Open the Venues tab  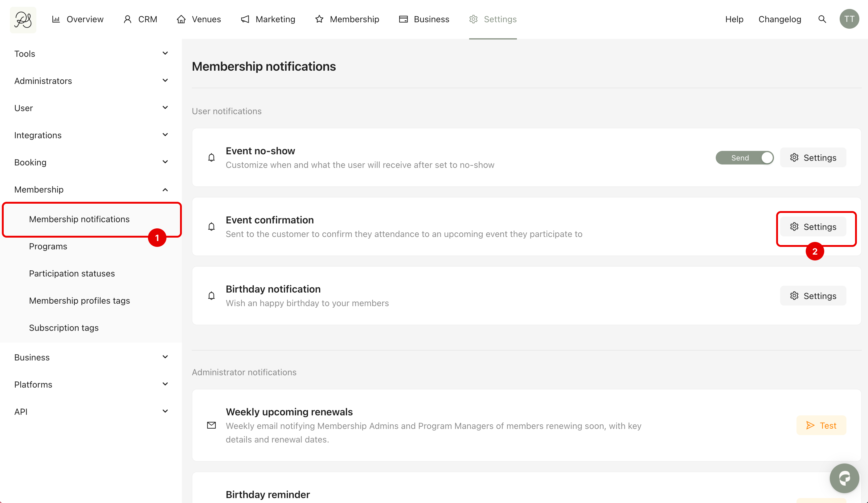coord(199,19)
